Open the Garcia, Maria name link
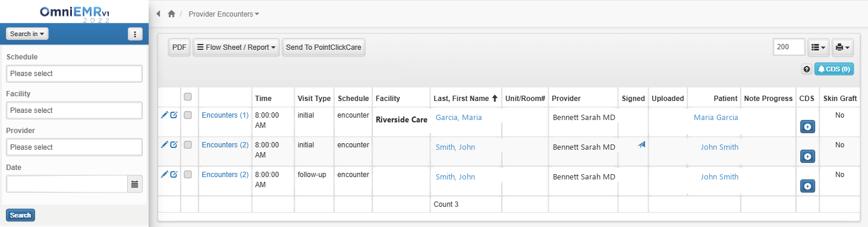 pos(459,118)
